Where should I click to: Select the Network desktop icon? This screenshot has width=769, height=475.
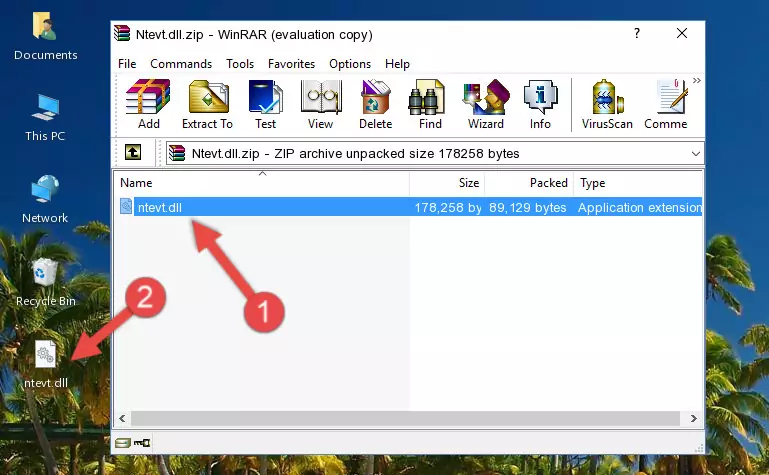(45, 200)
